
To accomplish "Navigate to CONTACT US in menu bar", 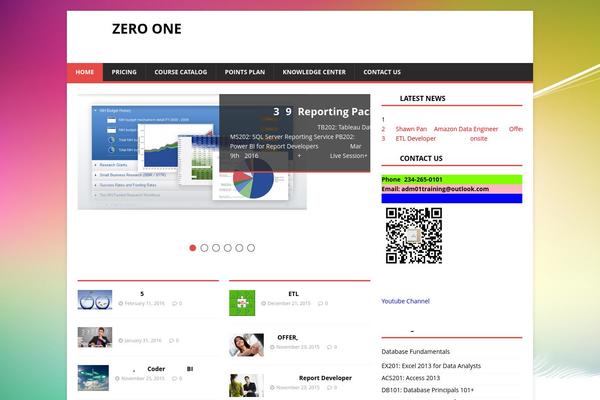I will click(x=382, y=72).
